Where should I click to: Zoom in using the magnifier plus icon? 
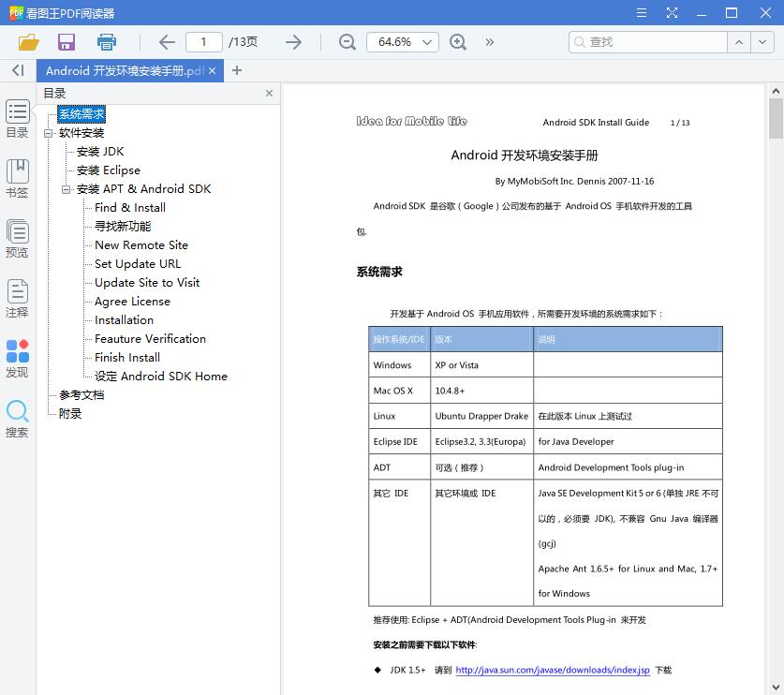pos(458,42)
